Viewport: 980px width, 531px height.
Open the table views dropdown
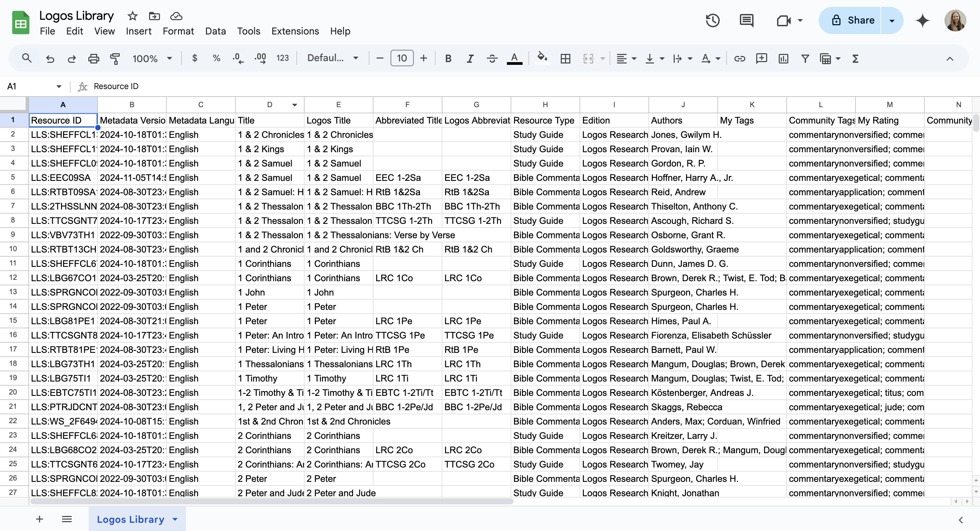[830, 58]
